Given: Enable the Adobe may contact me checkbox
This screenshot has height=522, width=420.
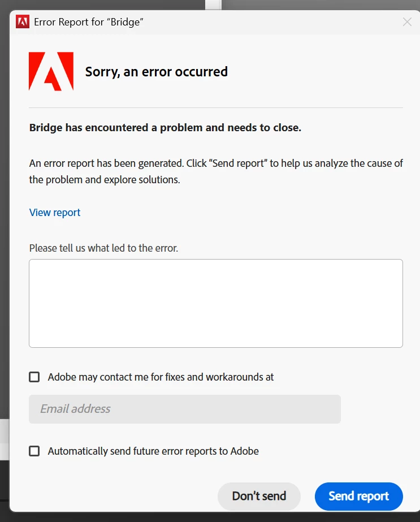Looking at the screenshot, I should (34, 377).
